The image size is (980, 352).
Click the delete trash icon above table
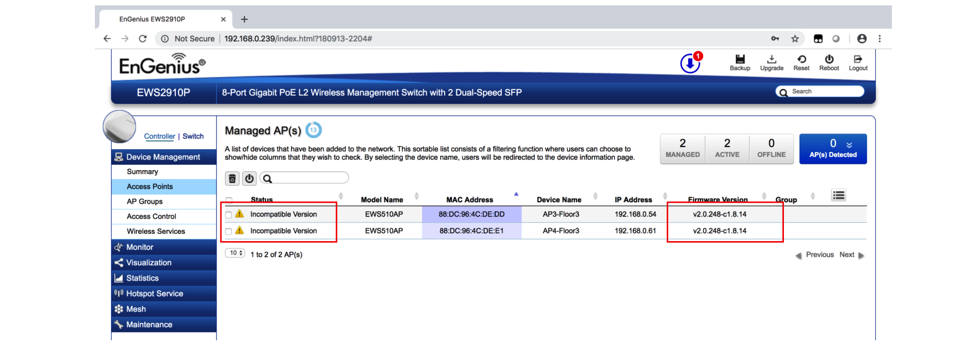[232, 178]
